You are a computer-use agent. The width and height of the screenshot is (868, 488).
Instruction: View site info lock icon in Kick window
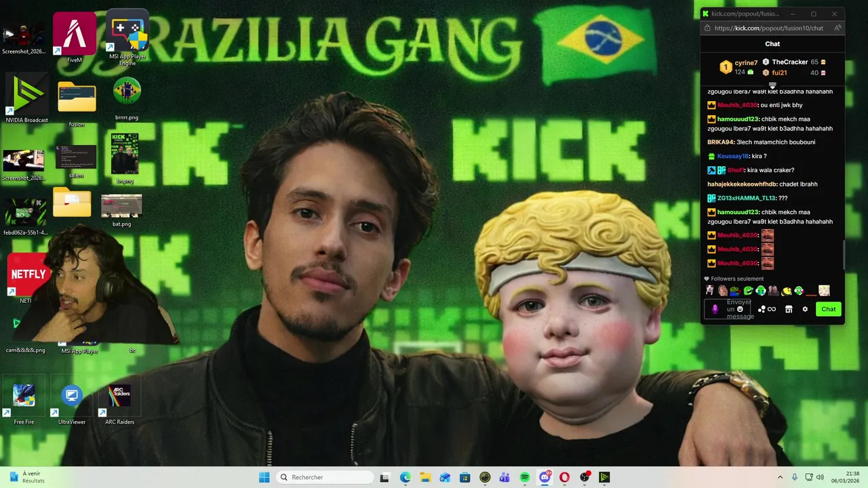tap(708, 28)
